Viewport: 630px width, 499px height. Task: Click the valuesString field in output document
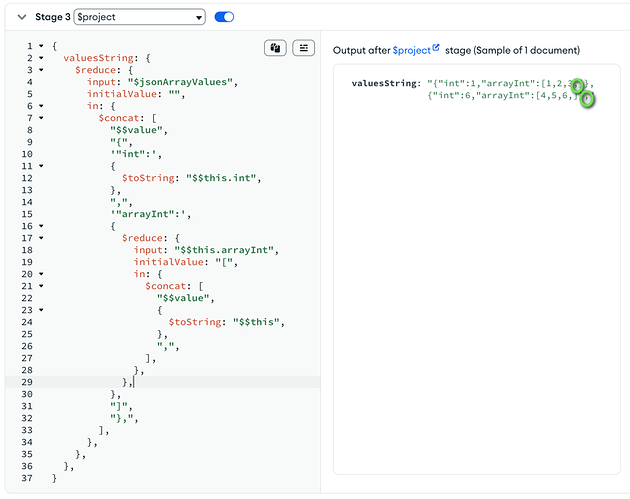coord(384,83)
